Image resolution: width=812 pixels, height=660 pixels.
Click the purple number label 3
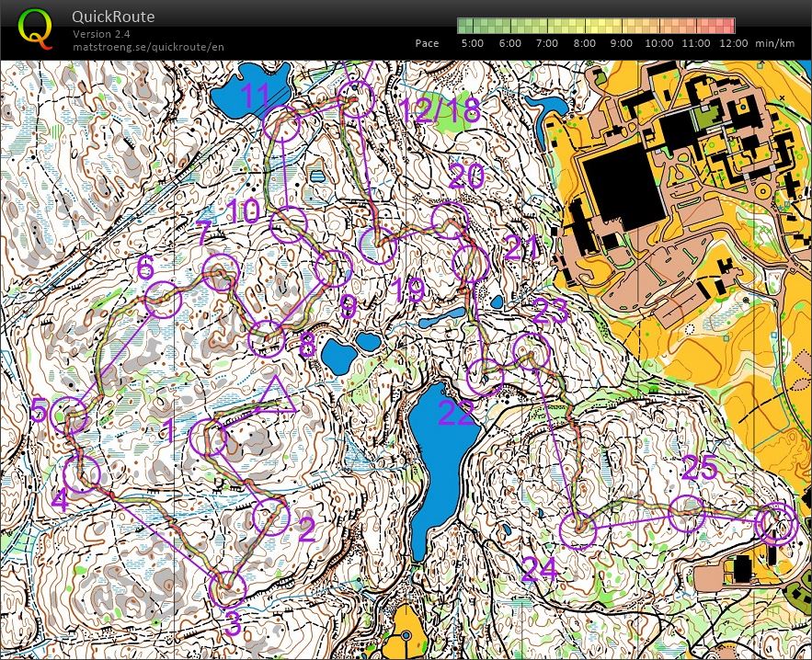click(233, 624)
